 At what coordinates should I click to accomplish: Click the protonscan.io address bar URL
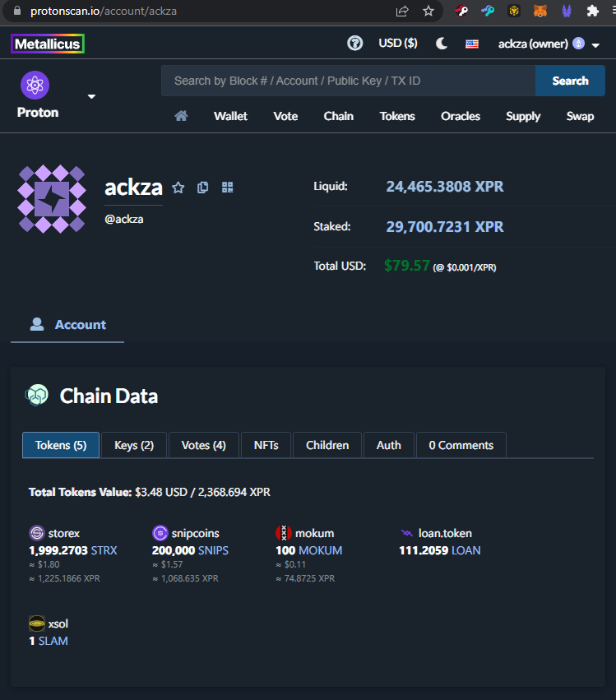pos(104,11)
